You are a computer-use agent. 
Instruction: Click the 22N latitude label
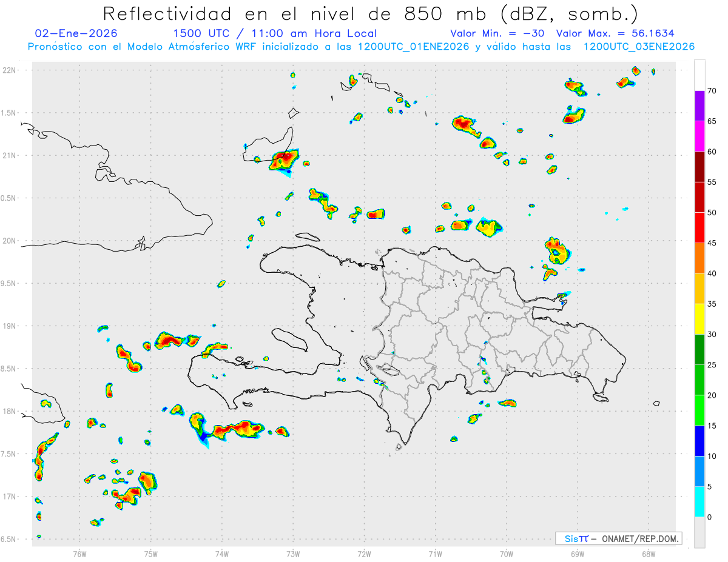(x=9, y=70)
